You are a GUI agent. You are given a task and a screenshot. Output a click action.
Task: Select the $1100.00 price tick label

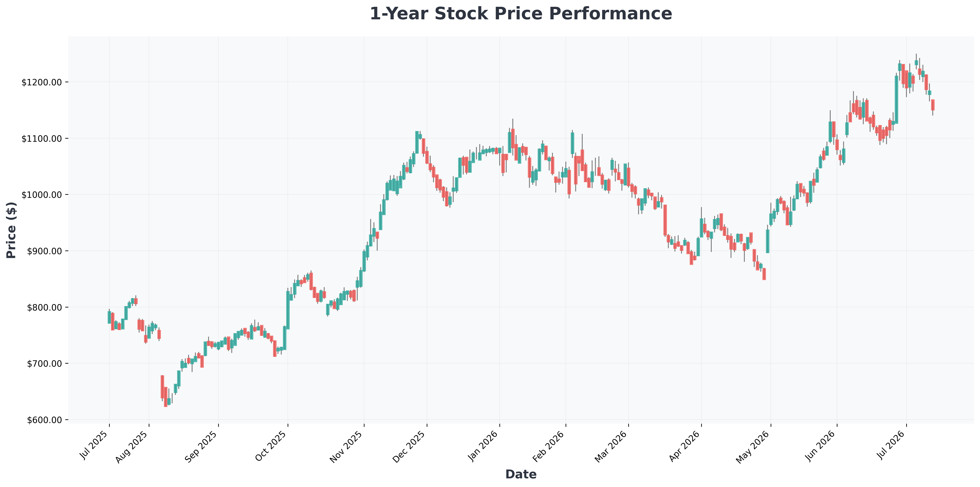(x=42, y=139)
